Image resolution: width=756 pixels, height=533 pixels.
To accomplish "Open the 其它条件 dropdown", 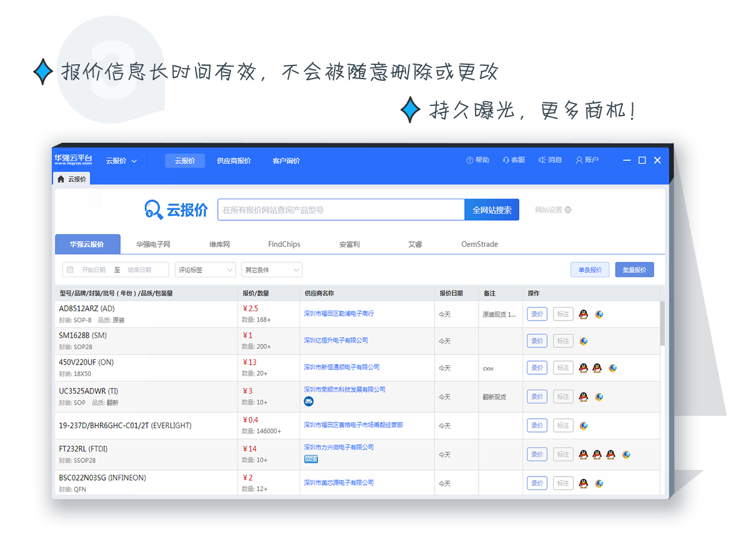I will point(271,270).
